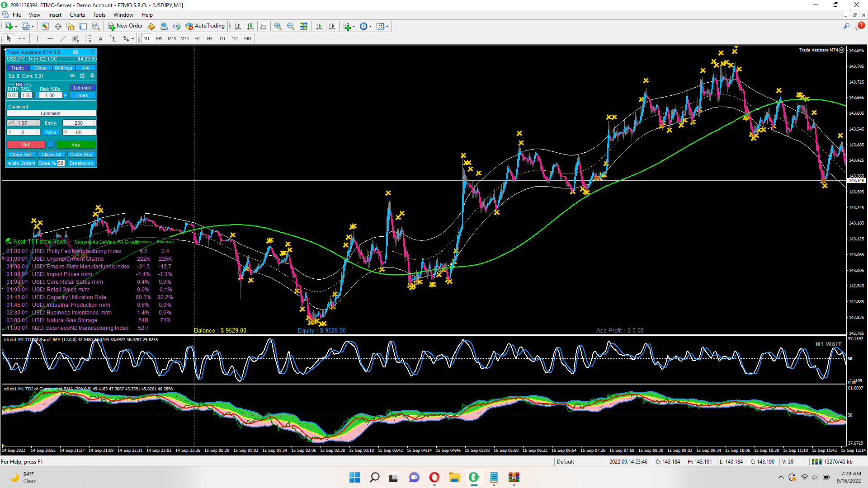Open the Charts menu
Viewport: 868px width, 488px height.
click(x=77, y=15)
